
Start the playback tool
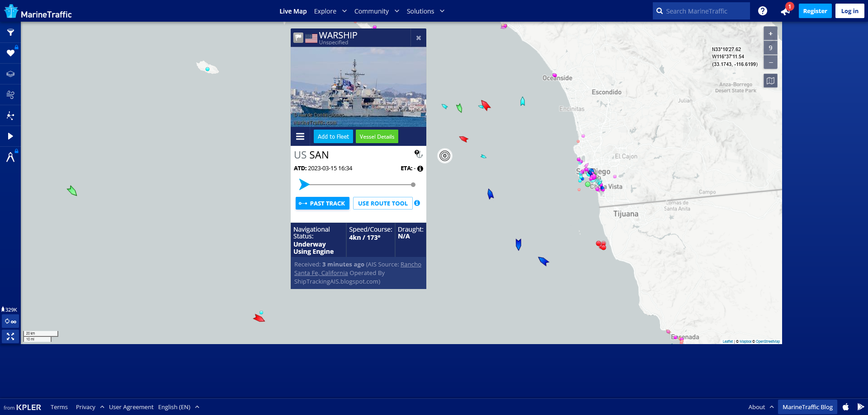(10, 136)
